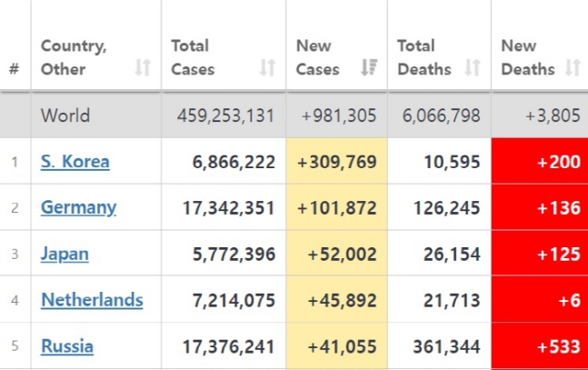Select Netherlands new deaths +6
Viewport: 588px width, 370px height.
click(569, 301)
